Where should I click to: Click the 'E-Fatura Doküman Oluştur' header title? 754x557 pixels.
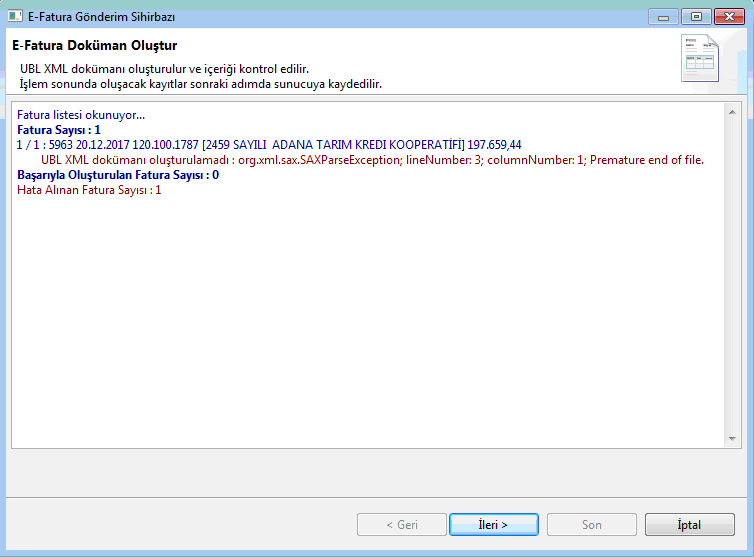pyautogui.click(x=94, y=46)
